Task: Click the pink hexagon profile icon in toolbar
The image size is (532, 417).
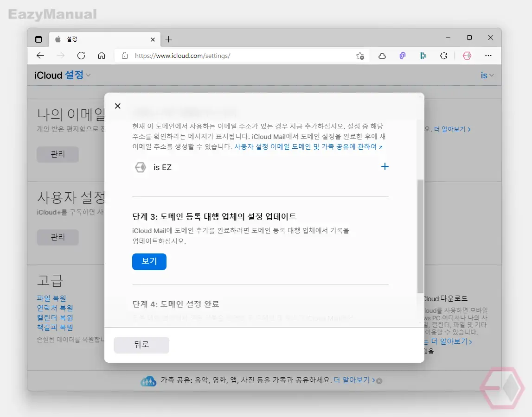Action: point(467,56)
